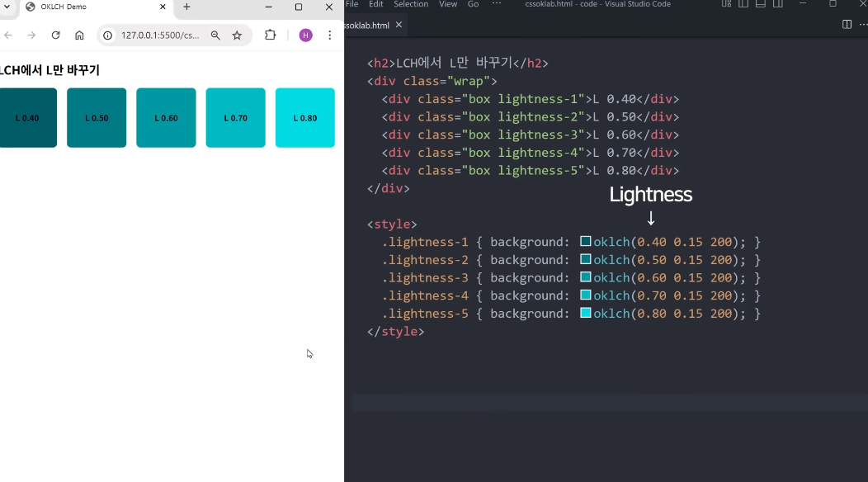Open the browser zoom magnifier icon
The image size is (868, 482).
(215, 35)
